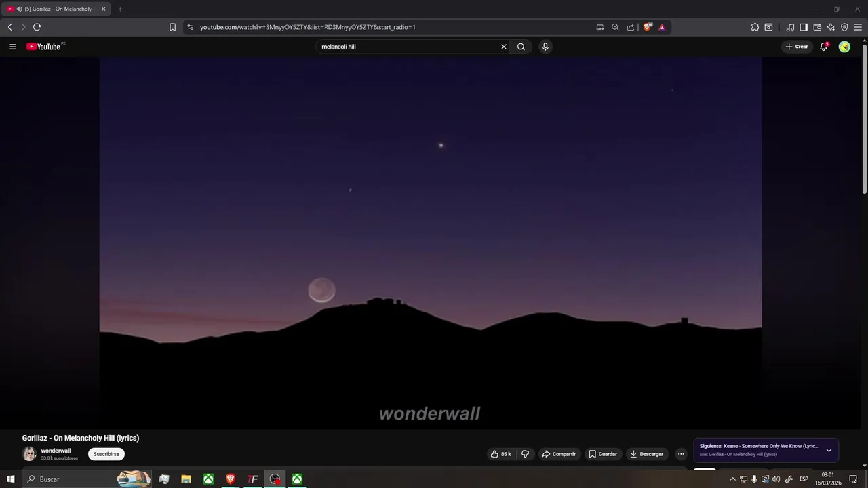868x488 pixels.
Task: Open the YouTube guide hamburger menu
Action: pyautogui.click(x=12, y=47)
